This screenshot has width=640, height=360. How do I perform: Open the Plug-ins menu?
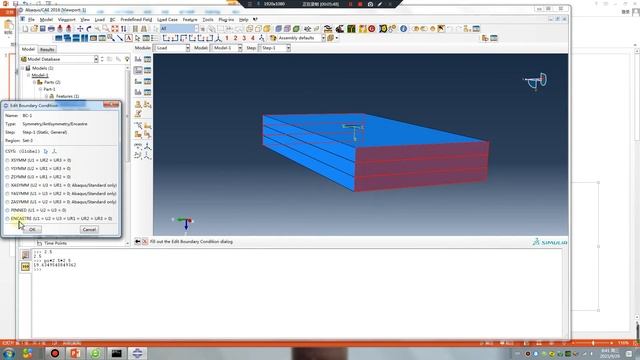click(226, 20)
